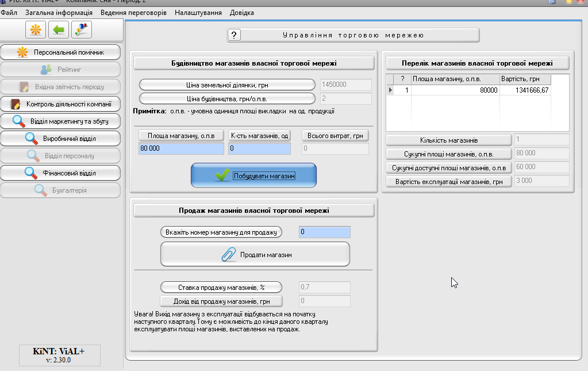588x371 pixels.
Task: Click Площа магазину, о.п.в. table column header
Action: coord(455,79)
